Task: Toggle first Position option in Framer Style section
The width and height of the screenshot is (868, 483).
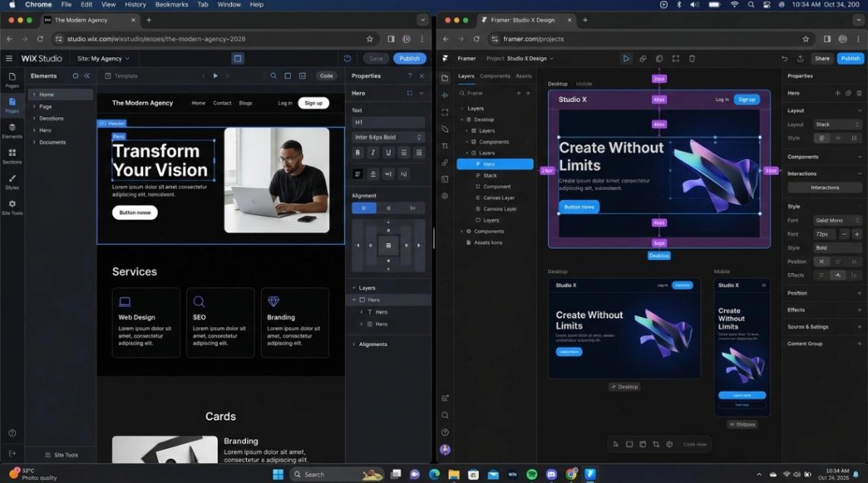Action: coord(822,262)
